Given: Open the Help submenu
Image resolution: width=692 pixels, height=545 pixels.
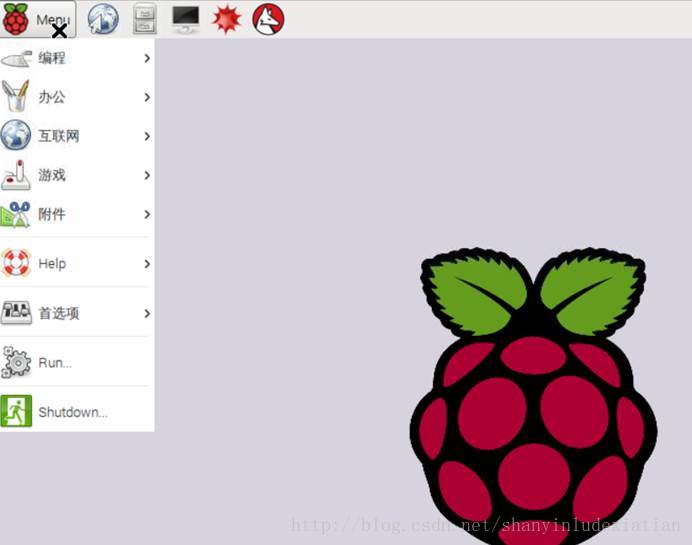Looking at the screenshot, I should [x=77, y=264].
